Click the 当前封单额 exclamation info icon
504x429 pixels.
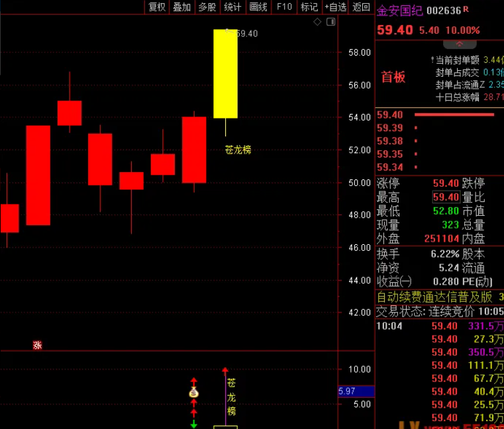point(432,60)
